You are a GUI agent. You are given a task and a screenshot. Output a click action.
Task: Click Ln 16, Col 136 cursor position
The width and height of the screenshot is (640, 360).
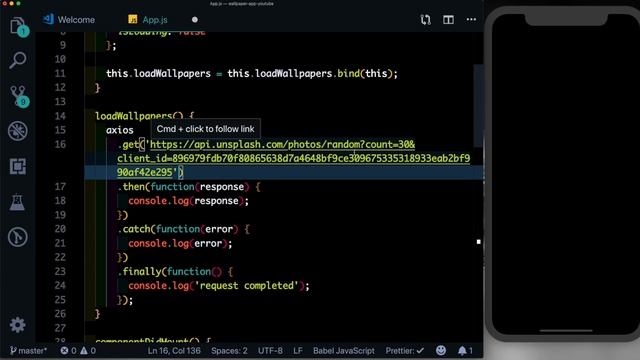(x=174, y=351)
